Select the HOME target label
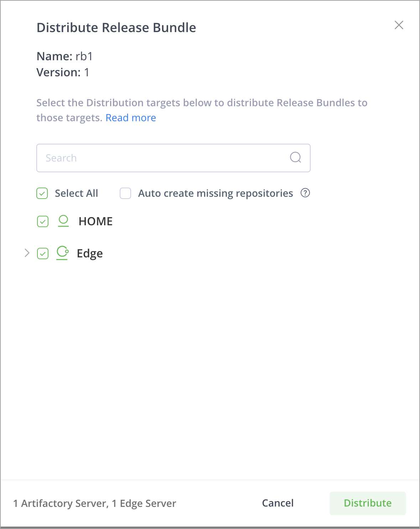 pyautogui.click(x=95, y=221)
